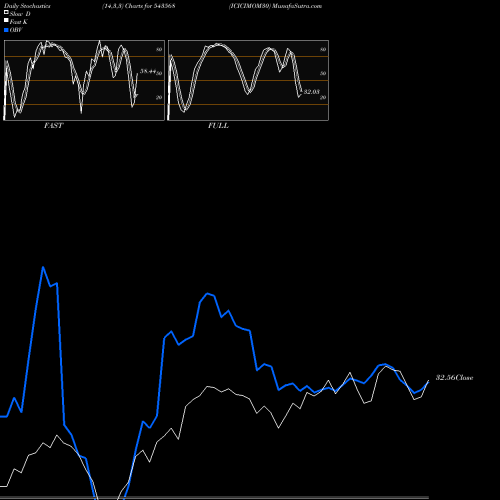Click the blue OBV legend swatch

(x=6, y=30)
